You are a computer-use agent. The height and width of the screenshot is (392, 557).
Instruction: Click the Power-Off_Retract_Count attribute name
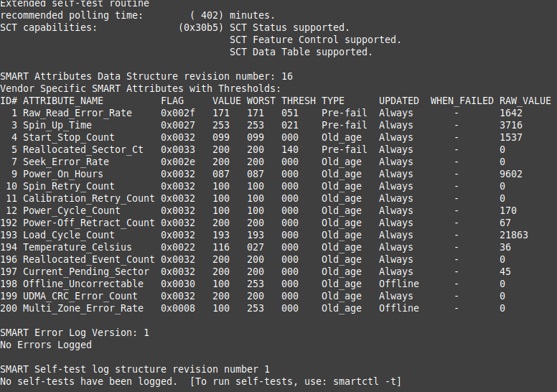click(x=89, y=223)
